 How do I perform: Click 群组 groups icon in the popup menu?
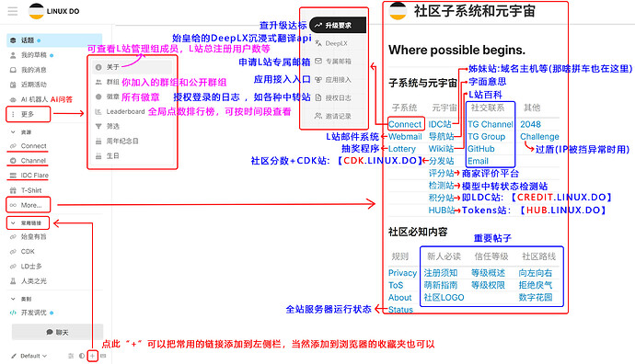98,82
